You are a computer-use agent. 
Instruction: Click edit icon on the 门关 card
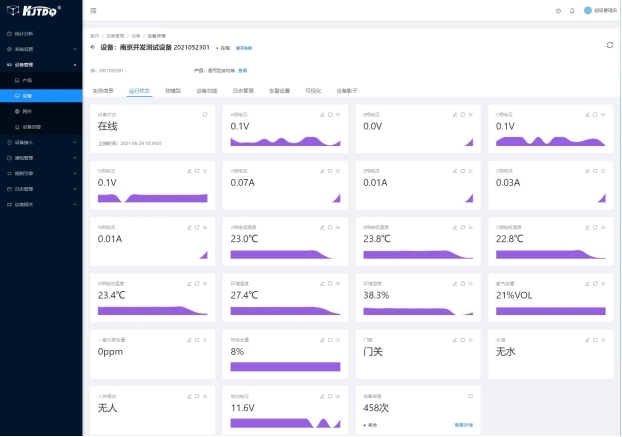coord(454,339)
